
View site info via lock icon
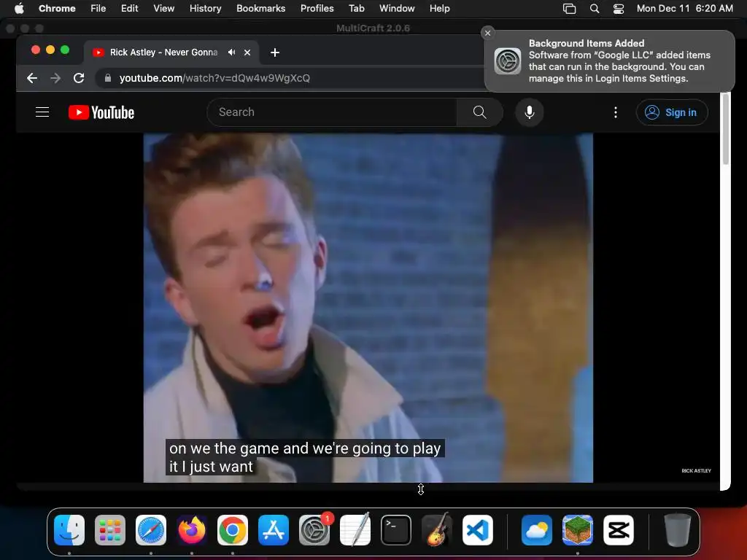coord(108,78)
